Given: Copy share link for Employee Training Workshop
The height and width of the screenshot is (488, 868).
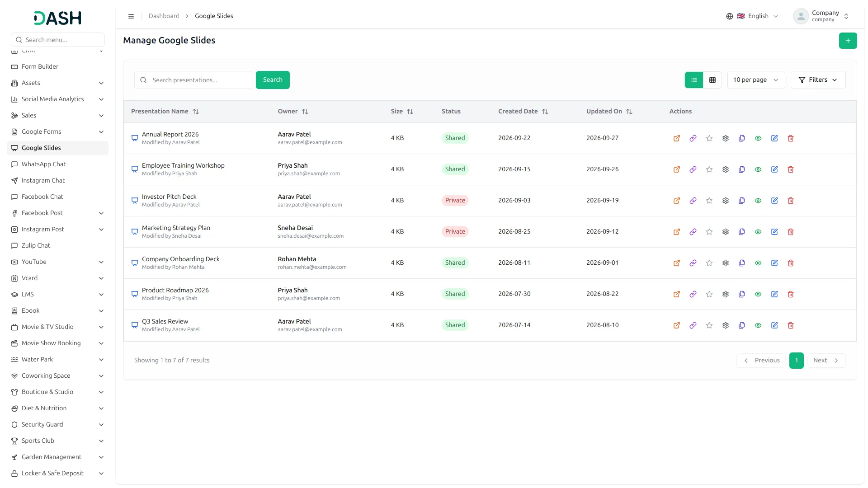Looking at the screenshot, I should tap(693, 169).
